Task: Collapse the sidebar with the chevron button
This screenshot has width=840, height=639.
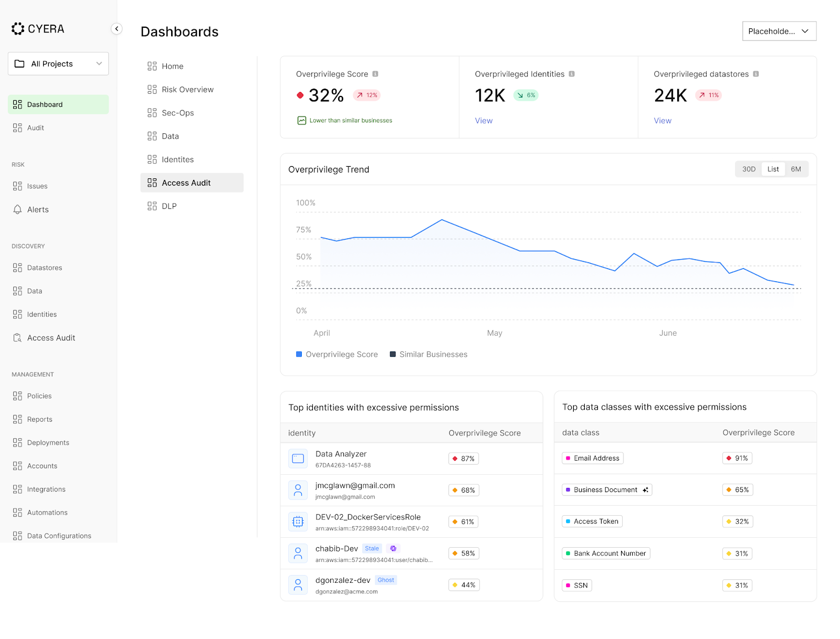Action: 117,29
